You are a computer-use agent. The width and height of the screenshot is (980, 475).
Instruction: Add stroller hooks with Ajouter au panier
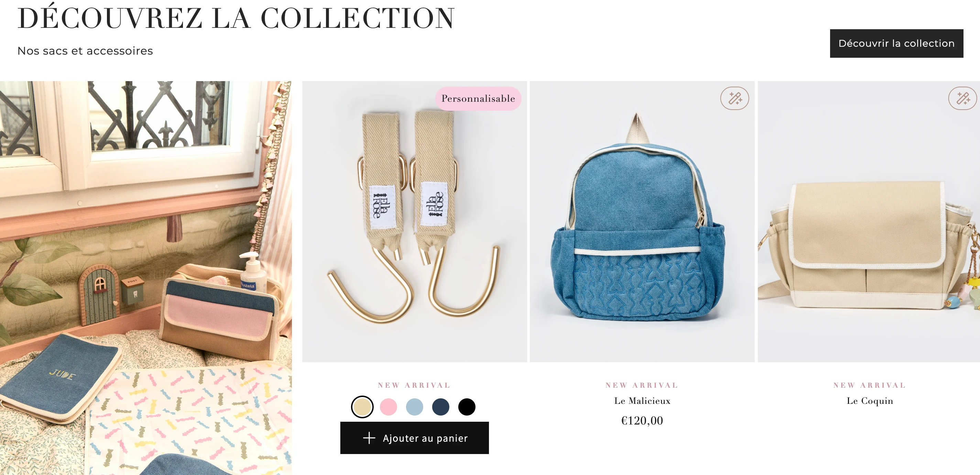click(414, 438)
